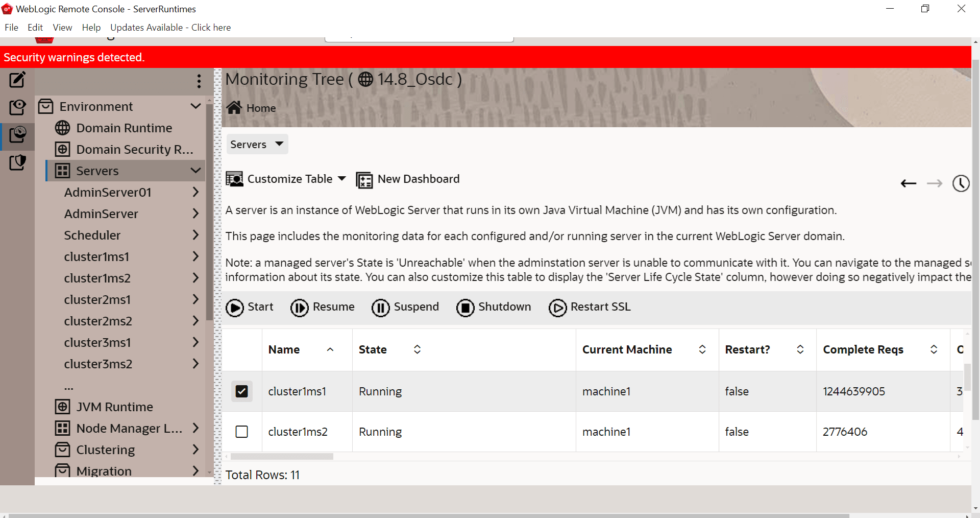The width and height of the screenshot is (980, 518).
Task: Click the Home house icon
Action: pos(234,108)
